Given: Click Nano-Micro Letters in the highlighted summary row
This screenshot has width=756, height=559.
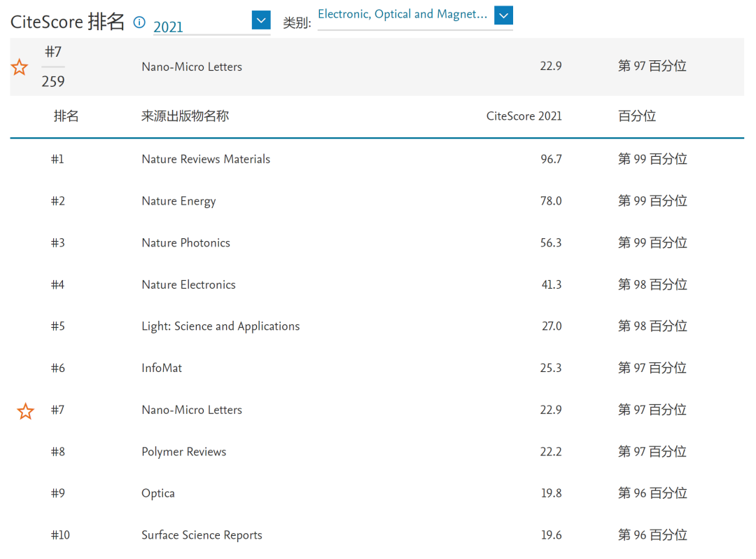Looking at the screenshot, I should 192,67.
